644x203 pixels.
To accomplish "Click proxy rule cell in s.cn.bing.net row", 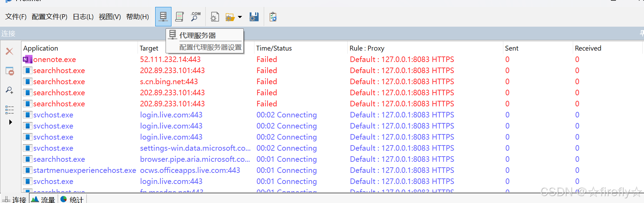I will 402,81.
